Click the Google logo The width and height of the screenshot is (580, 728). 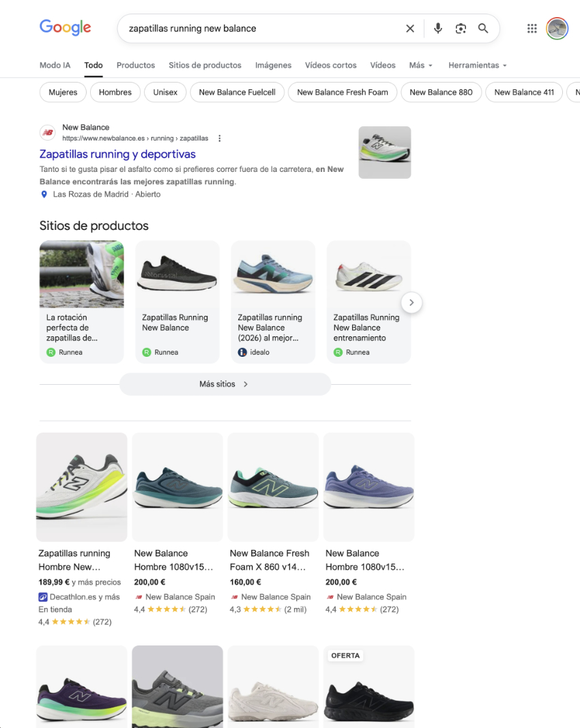point(65,27)
